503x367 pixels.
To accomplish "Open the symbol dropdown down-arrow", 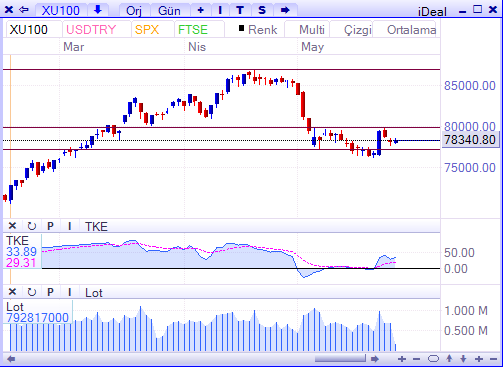I will click(98, 10).
